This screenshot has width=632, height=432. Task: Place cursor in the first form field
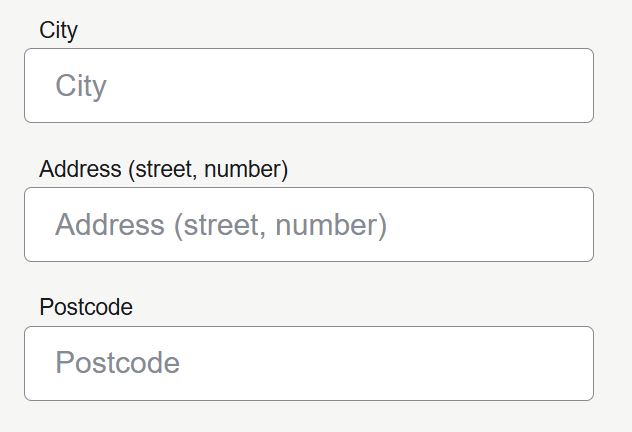tap(308, 86)
